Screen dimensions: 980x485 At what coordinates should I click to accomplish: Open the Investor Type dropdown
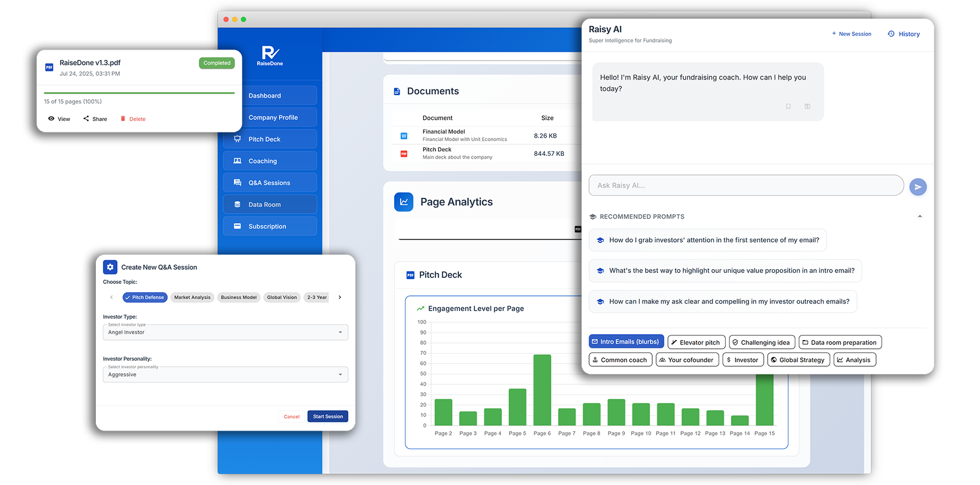[x=225, y=332]
